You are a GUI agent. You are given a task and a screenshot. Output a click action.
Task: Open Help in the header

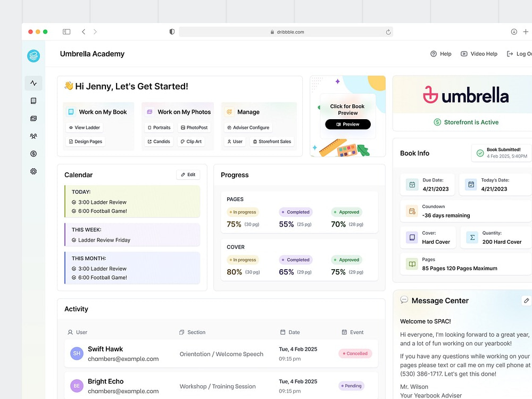click(440, 54)
